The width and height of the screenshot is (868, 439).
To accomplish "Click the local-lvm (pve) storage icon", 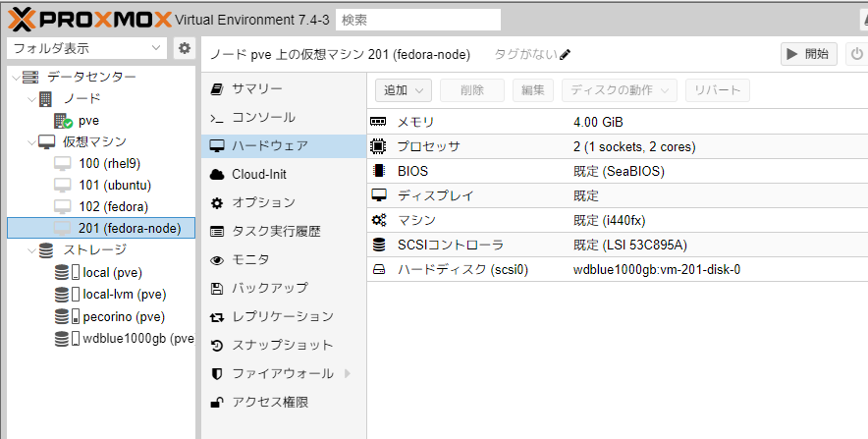I will (x=67, y=294).
